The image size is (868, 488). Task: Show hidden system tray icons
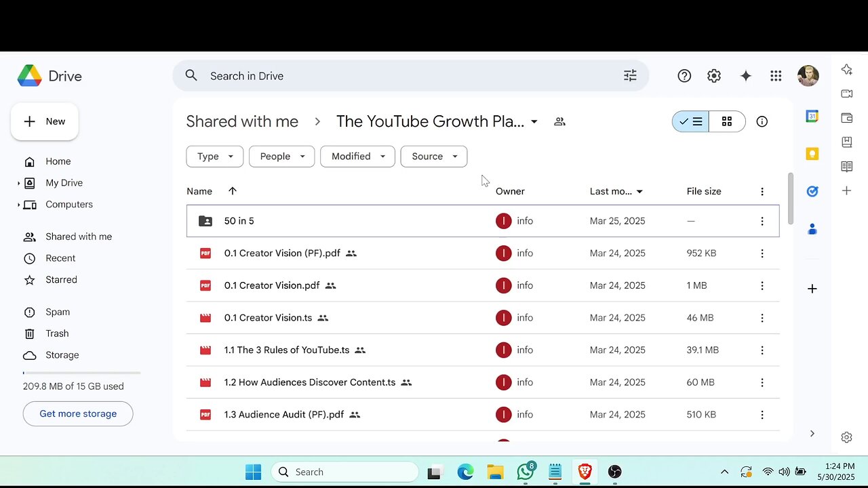tap(724, 472)
